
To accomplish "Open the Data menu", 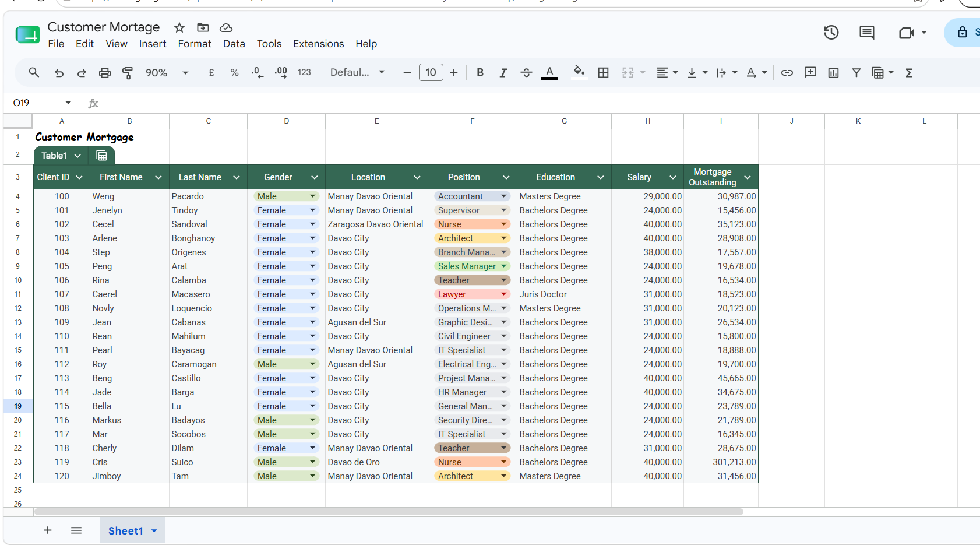I will [x=234, y=44].
